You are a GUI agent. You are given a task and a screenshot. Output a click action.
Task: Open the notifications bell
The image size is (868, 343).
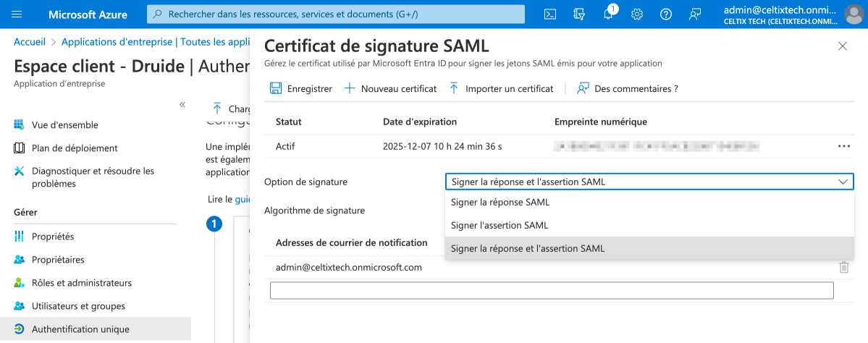(608, 14)
